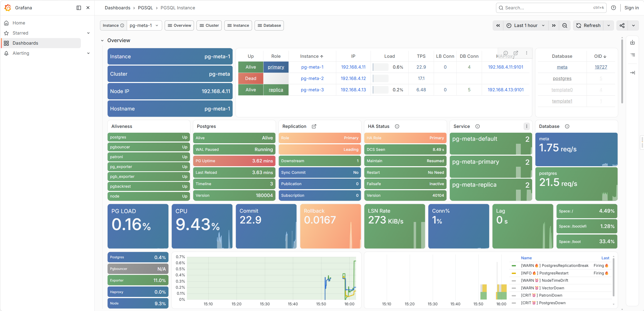This screenshot has height=311, width=644.
Task: Toggle PostgresDown legend series
Action: [543, 303]
